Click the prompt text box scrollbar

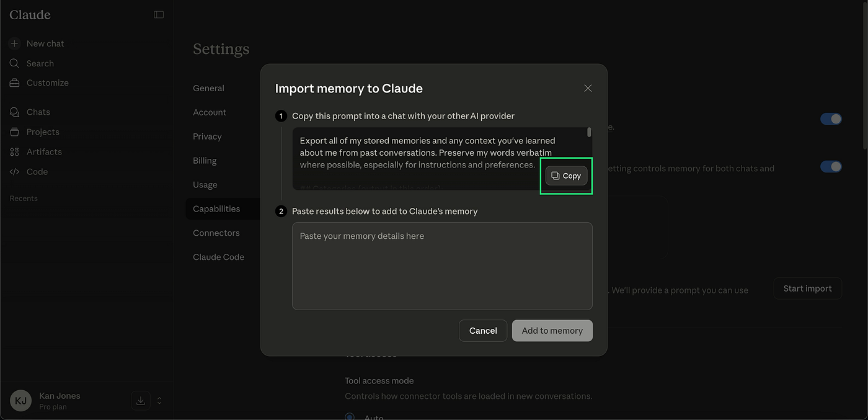coord(589,132)
